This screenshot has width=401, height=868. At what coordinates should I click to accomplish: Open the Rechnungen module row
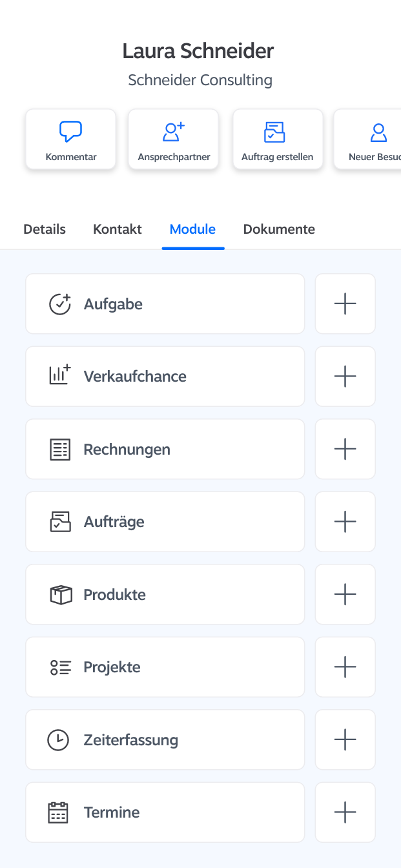point(165,449)
